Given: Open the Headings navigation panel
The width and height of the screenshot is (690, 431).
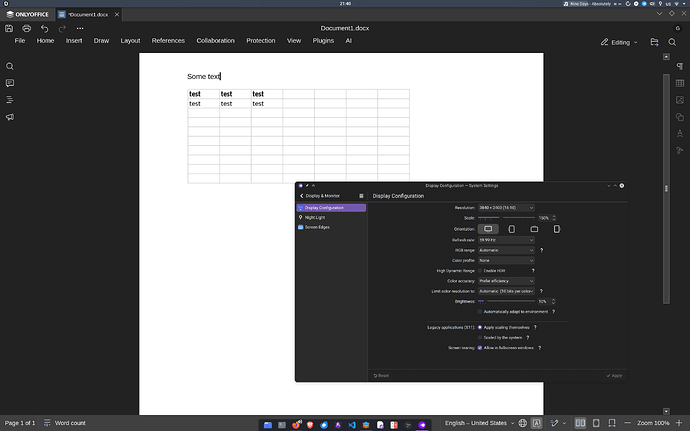Looking at the screenshot, I should [x=10, y=100].
